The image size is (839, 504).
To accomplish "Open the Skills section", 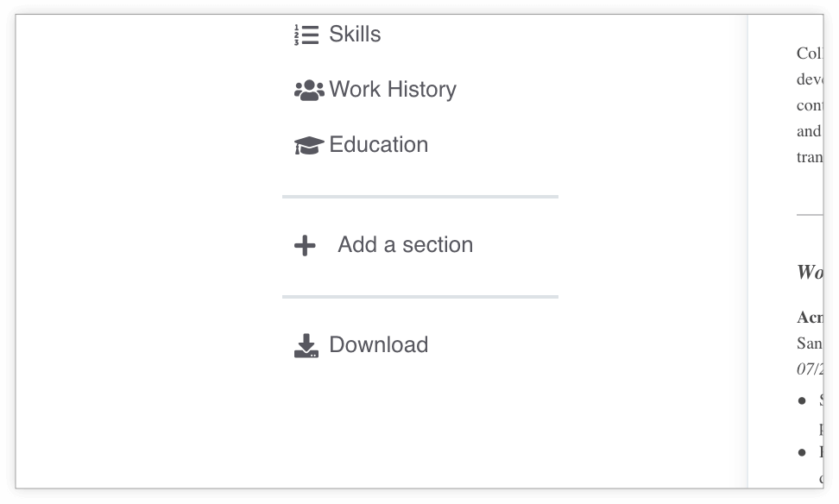I will coord(355,35).
